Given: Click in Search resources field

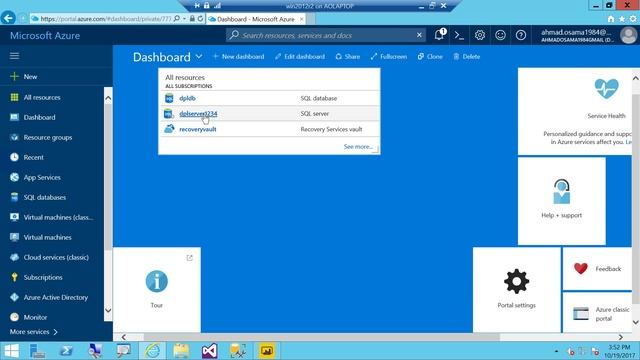Looking at the screenshot, I should click(327, 35).
